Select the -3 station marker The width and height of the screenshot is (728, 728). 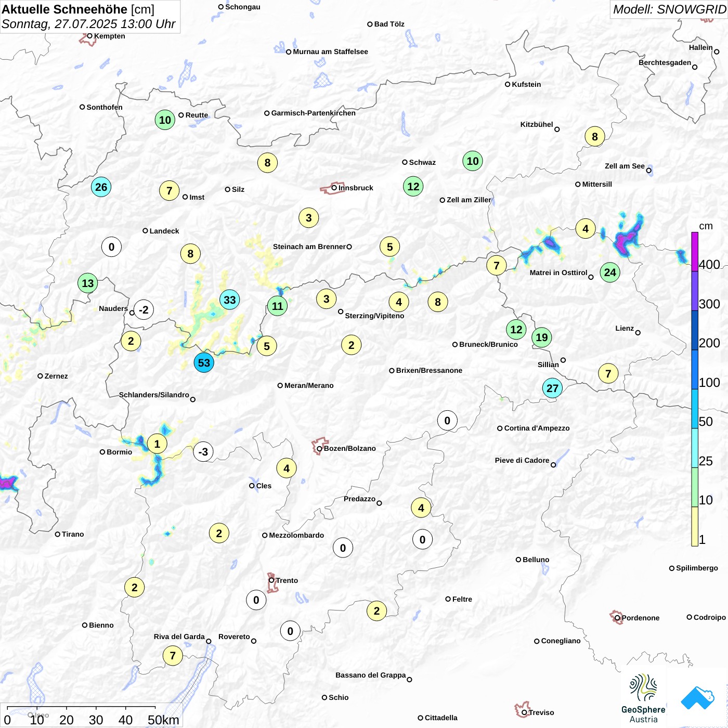(203, 452)
